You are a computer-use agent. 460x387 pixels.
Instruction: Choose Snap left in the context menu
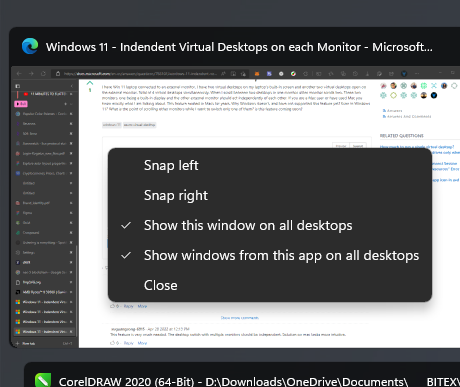coord(270,166)
